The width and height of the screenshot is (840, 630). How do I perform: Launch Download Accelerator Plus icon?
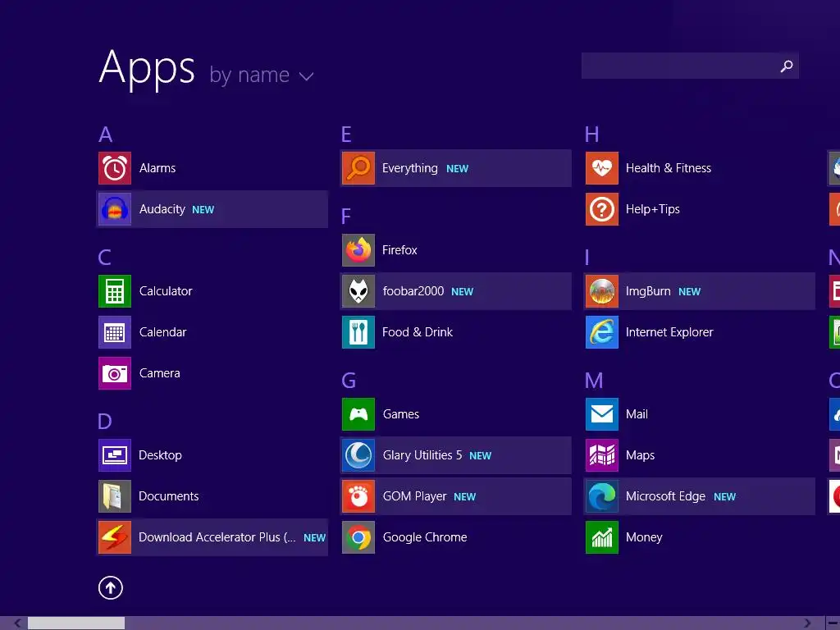(115, 537)
